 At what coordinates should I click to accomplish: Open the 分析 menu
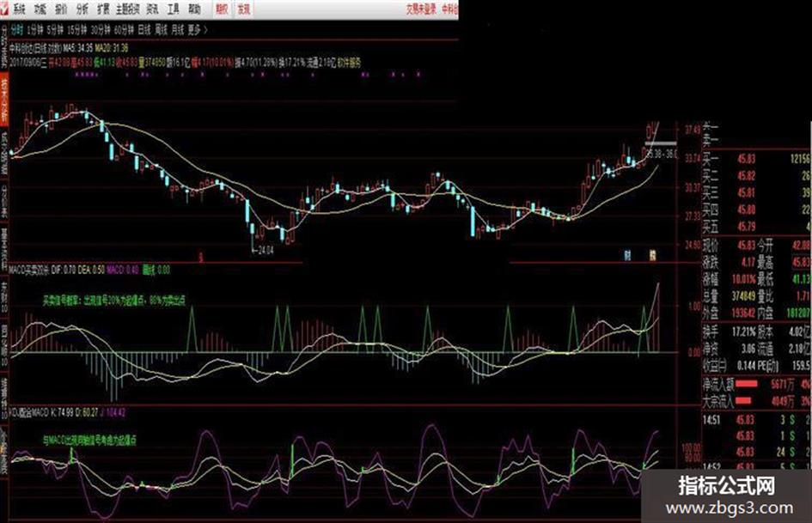[x=82, y=9]
